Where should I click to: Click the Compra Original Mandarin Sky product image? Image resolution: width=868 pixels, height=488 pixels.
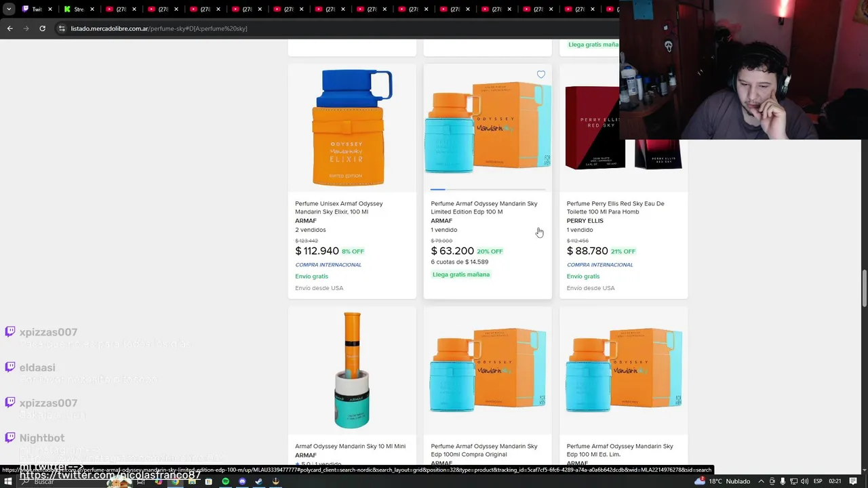point(488,370)
